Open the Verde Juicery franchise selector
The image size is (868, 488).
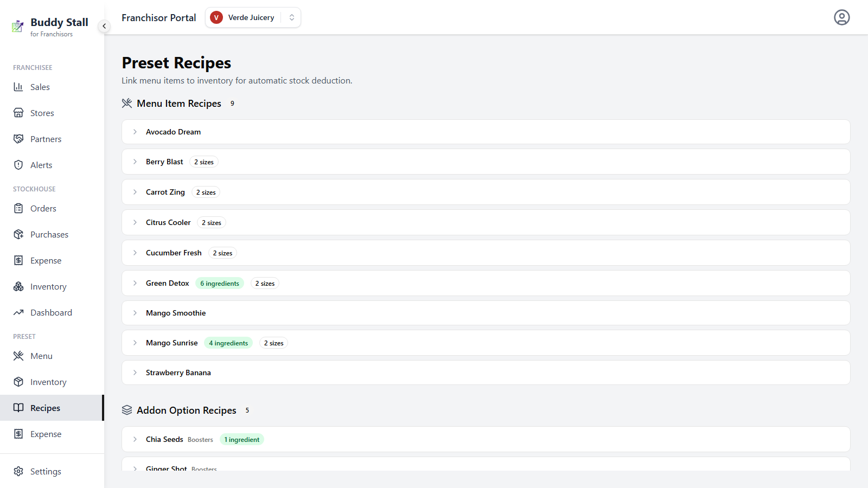pyautogui.click(x=253, y=17)
